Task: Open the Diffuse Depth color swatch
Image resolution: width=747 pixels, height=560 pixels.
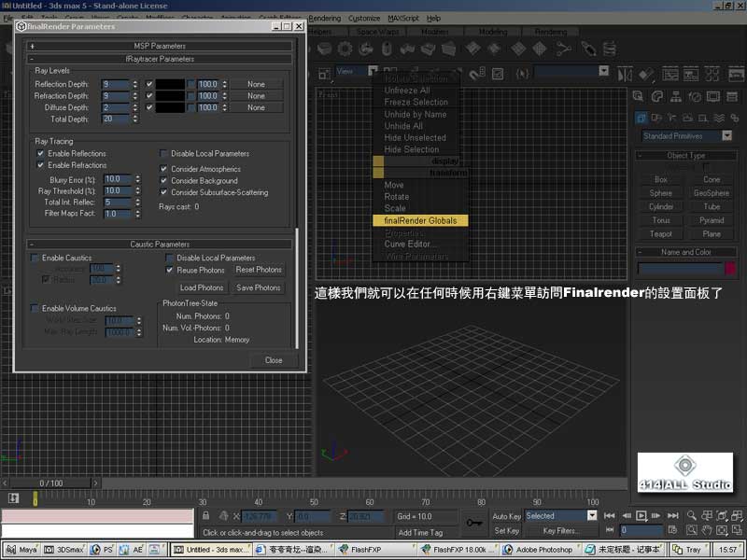Action: 171,107
